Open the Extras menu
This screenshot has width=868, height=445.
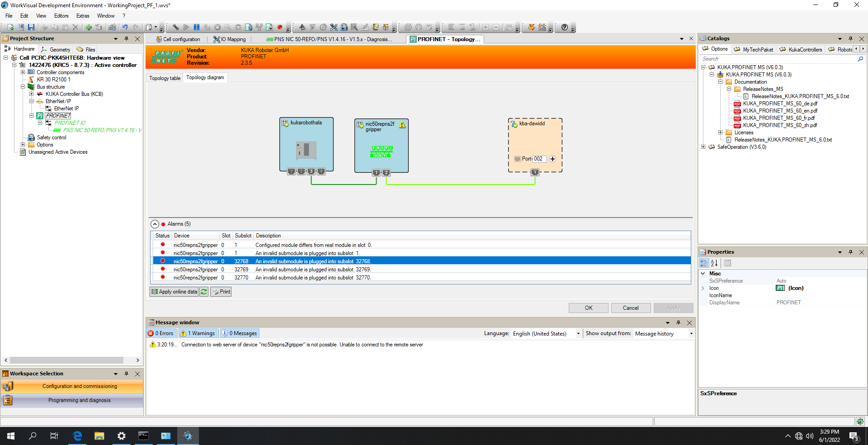[83, 16]
